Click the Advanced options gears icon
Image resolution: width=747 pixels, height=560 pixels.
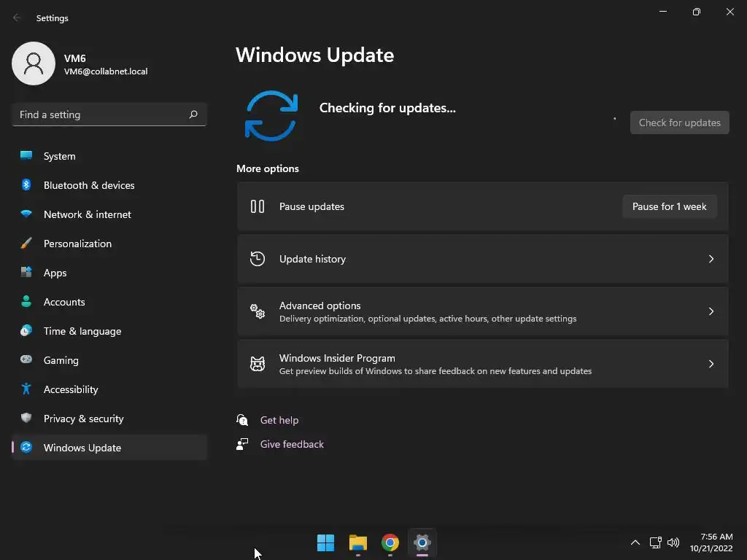click(x=258, y=311)
